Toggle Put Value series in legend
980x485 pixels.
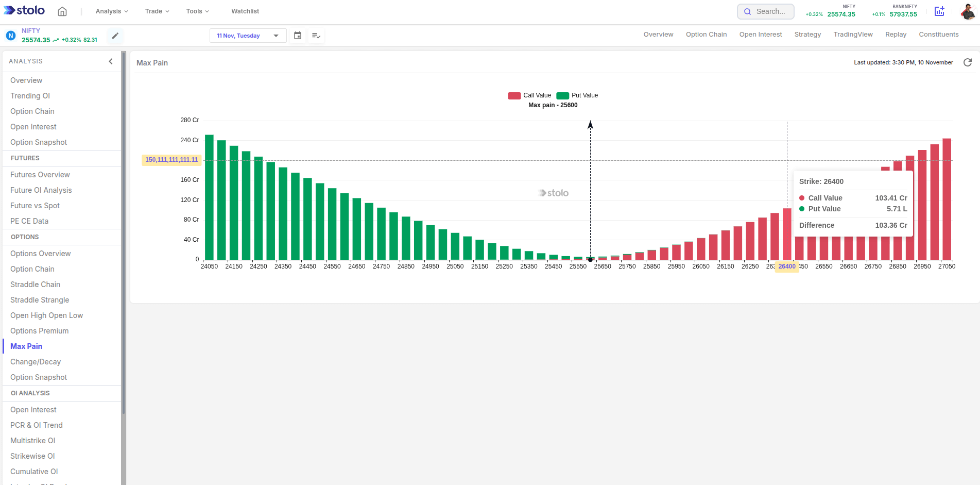tap(577, 95)
